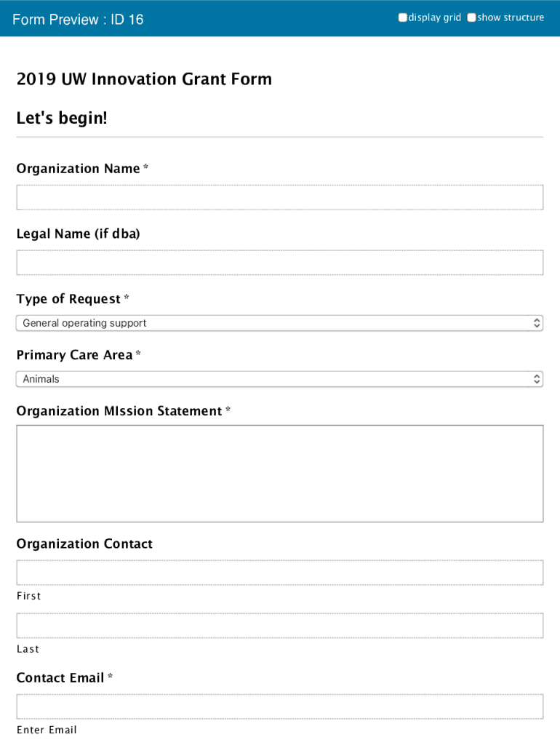
Task: Select the First name contact field
Action: 279,573
